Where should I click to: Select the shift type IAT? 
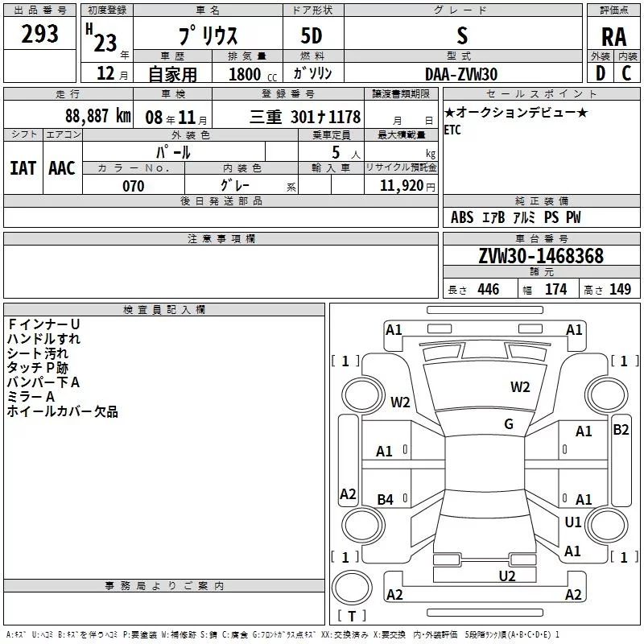(x=23, y=168)
